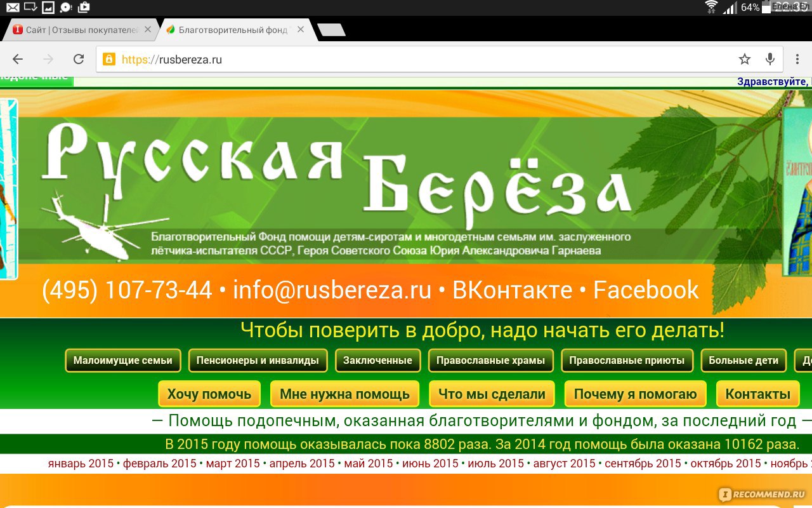812x508 pixels.
Task: Open the 'июль 2015' report link
Action: [496, 464]
